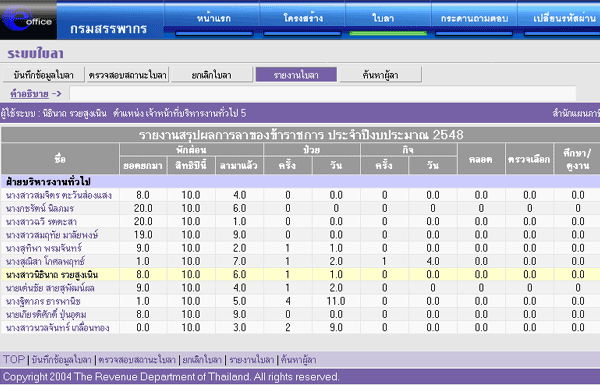This screenshot has height=385, width=600.
Task: Open employee นายเกียรติศักดิ์ ปุ่นอุดม
Action: pyautogui.click(x=46, y=314)
